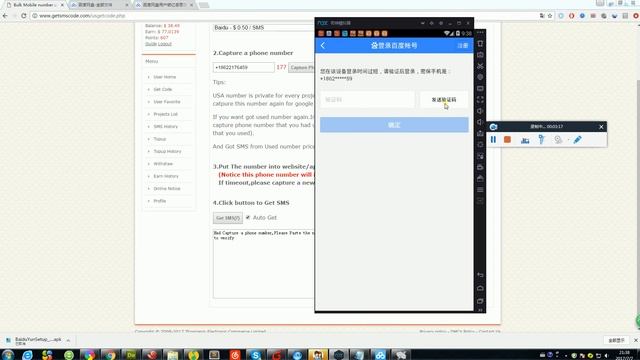Click the show all downloads button
The height and width of the screenshot is (360, 640).
[616, 340]
